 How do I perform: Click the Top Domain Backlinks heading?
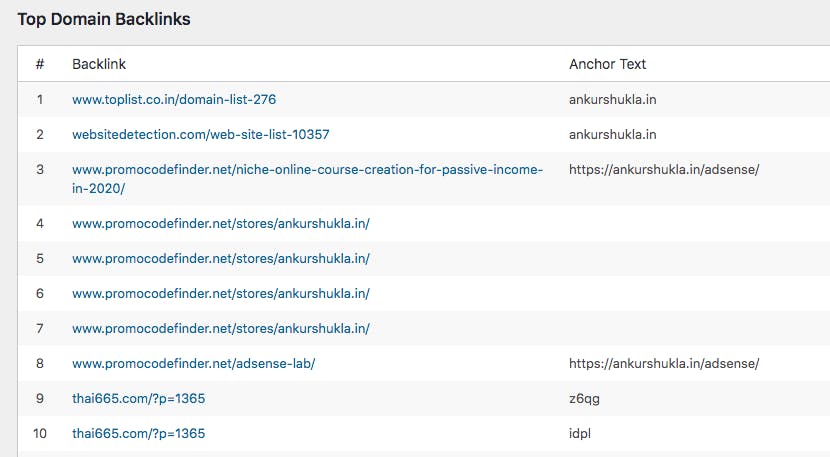104,19
